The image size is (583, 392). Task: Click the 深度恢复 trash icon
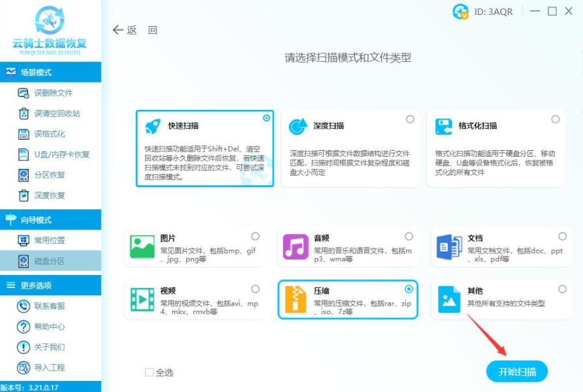coord(23,196)
